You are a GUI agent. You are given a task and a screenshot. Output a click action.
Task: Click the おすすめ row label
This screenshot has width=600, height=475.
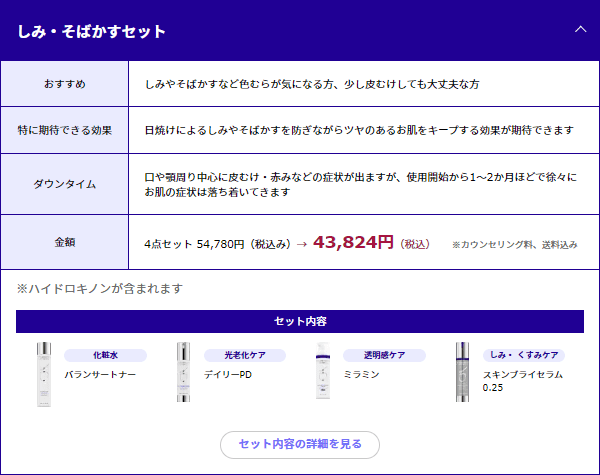pos(65,84)
